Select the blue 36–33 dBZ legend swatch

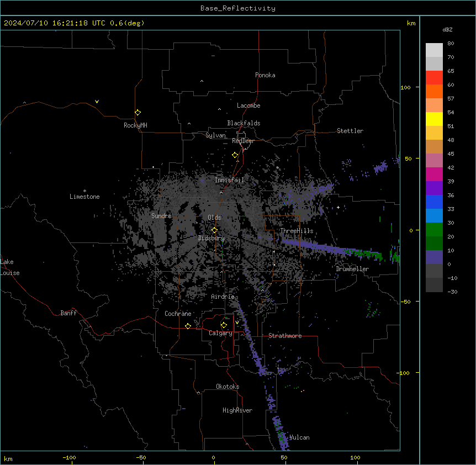point(434,202)
